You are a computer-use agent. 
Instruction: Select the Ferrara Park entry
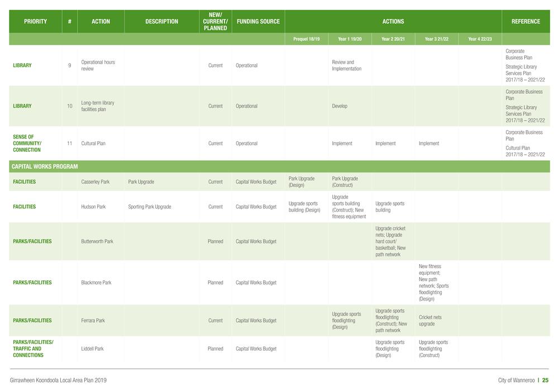[x=93, y=321]
